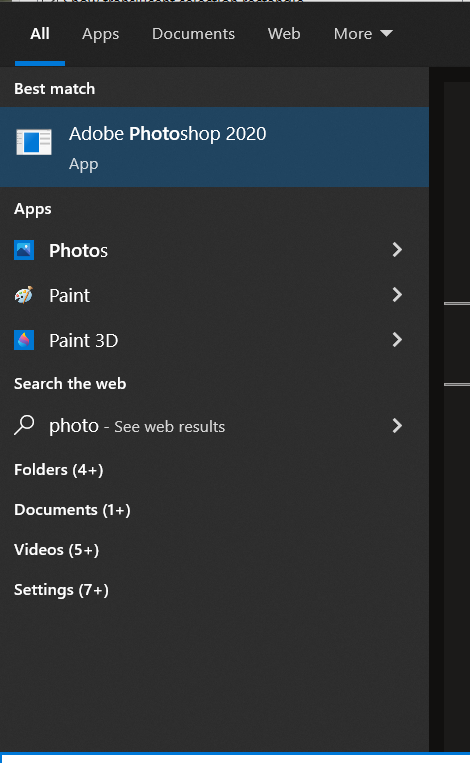This screenshot has height=763, width=470.
Task: Expand the Photos result chevron
Action: click(397, 250)
